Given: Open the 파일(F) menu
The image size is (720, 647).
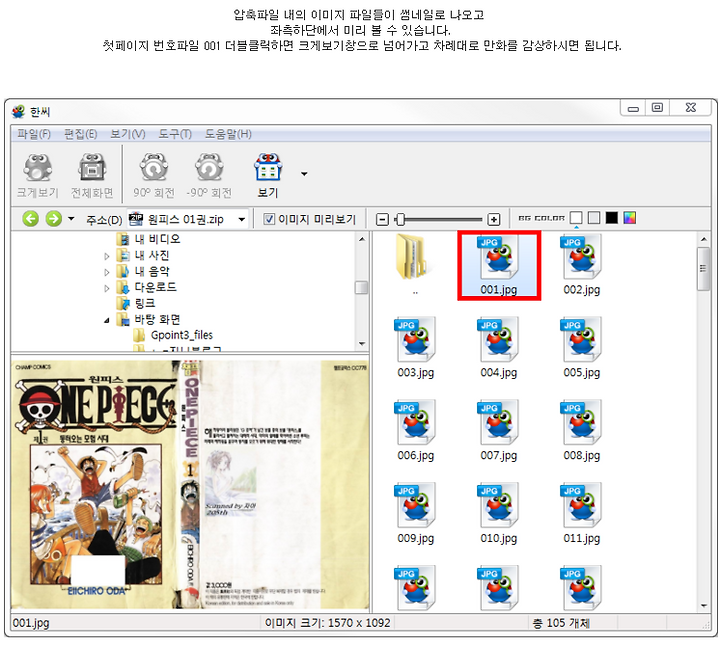Looking at the screenshot, I should point(34,134).
